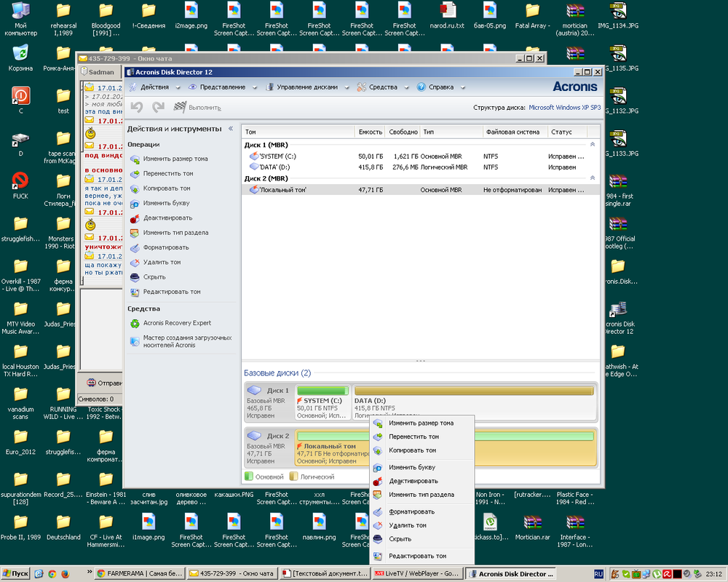The image size is (728, 582).
Task: Click Диск 2 drive icon in Базовые диски
Action: coord(254,436)
